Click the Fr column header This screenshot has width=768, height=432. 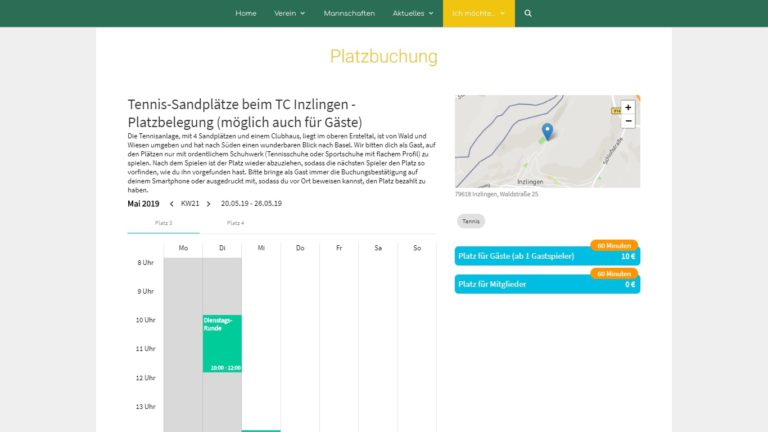(x=339, y=248)
